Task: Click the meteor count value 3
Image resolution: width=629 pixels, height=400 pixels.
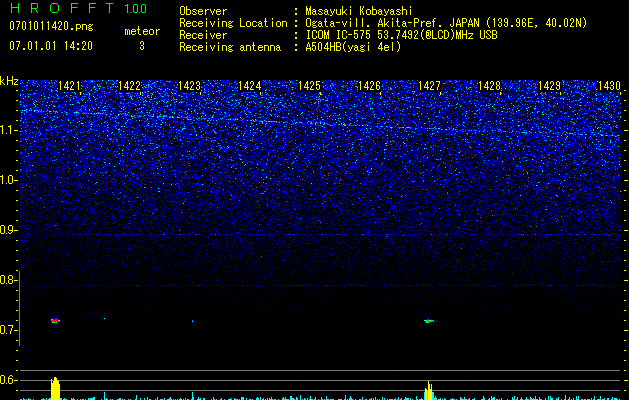Action: click(x=142, y=46)
